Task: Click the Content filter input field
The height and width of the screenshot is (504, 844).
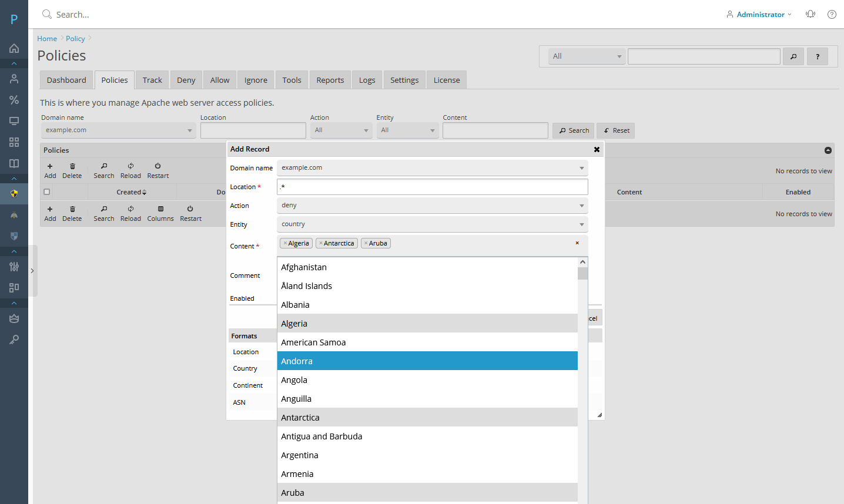Action: pyautogui.click(x=495, y=130)
